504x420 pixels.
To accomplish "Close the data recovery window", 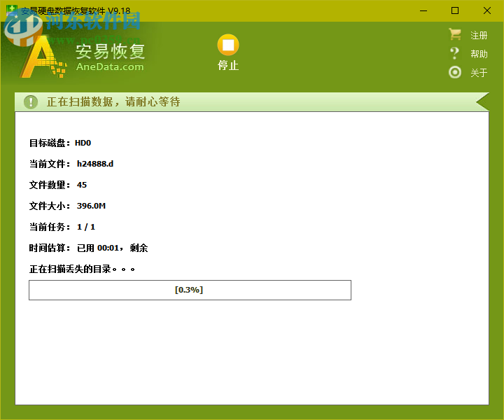I will point(487,10).
